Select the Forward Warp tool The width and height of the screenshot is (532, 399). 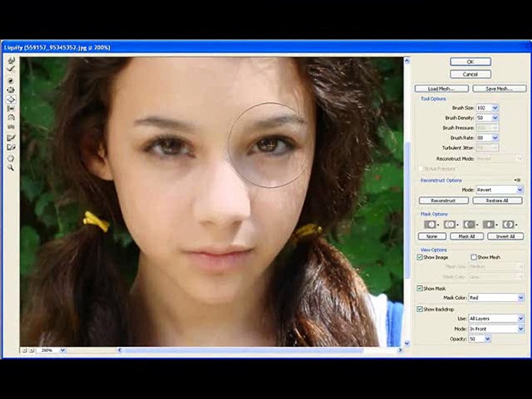pyautogui.click(x=11, y=60)
